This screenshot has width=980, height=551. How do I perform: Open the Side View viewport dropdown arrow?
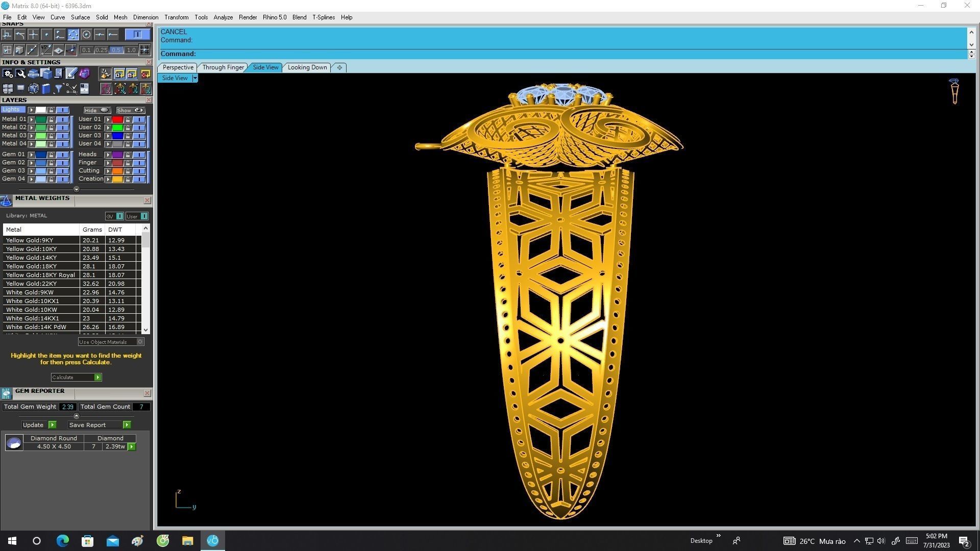[194, 78]
